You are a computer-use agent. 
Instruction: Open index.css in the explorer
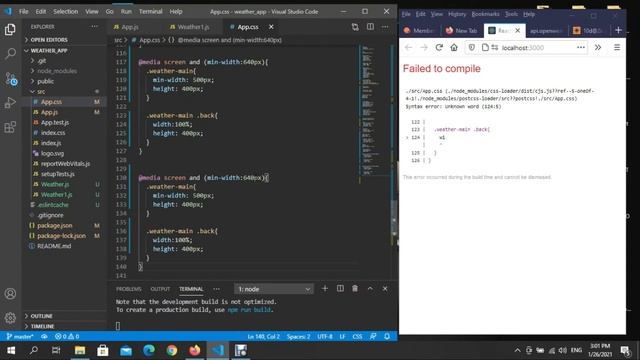(x=53, y=133)
